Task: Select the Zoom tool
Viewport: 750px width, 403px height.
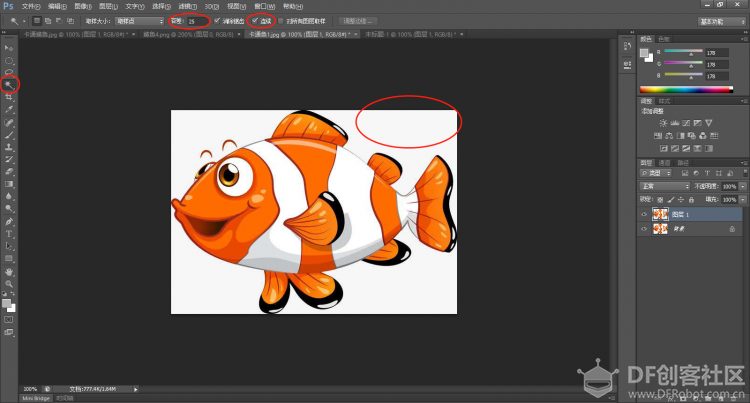Action: pos(9,284)
